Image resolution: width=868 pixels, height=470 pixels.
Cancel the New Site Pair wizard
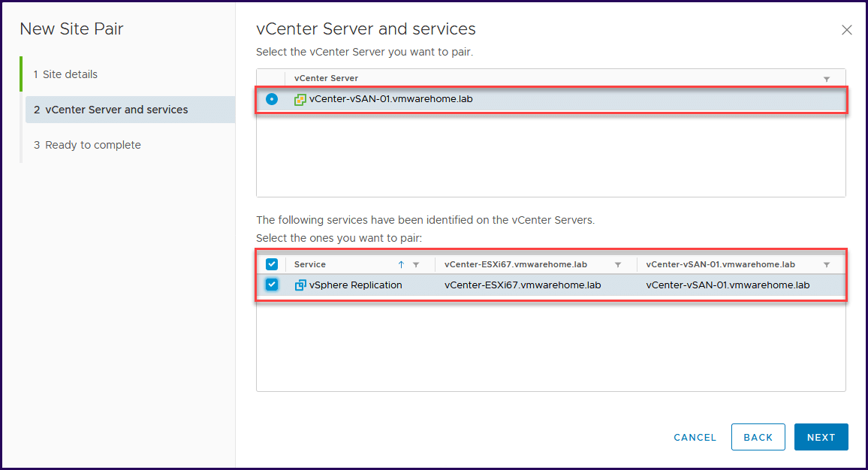tap(695, 437)
